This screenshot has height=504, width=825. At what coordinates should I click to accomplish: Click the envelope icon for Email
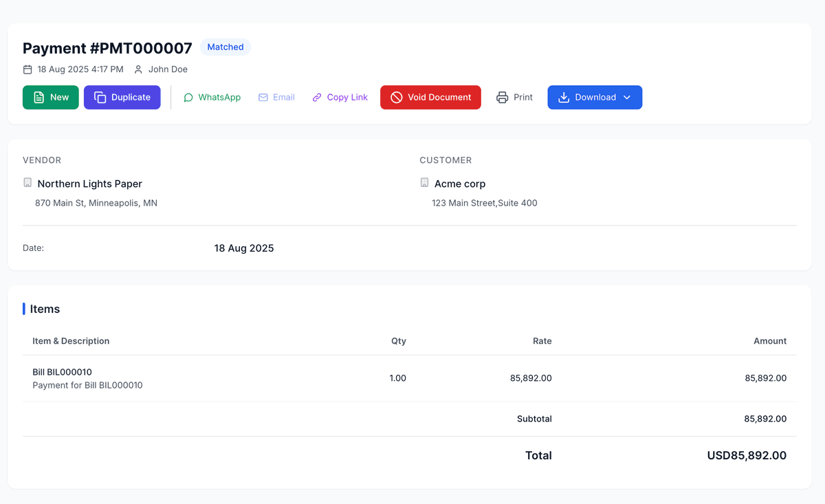pyautogui.click(x=263, y=98)
